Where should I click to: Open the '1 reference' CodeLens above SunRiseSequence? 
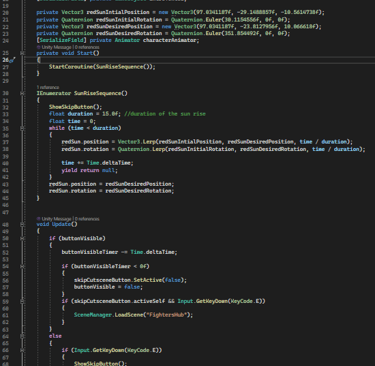[48, 87]
